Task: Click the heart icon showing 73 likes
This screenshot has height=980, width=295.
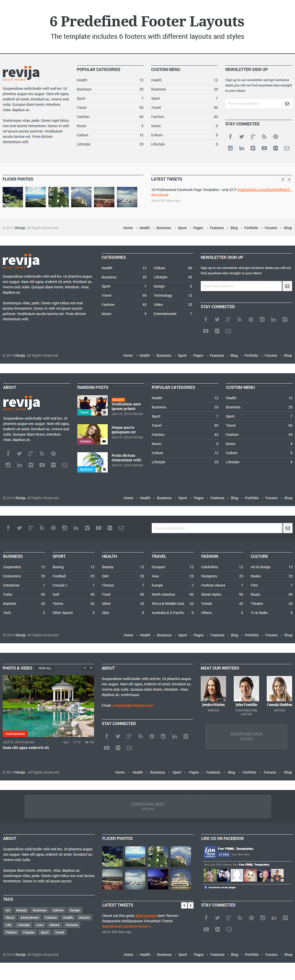Action: pos(74,742)
